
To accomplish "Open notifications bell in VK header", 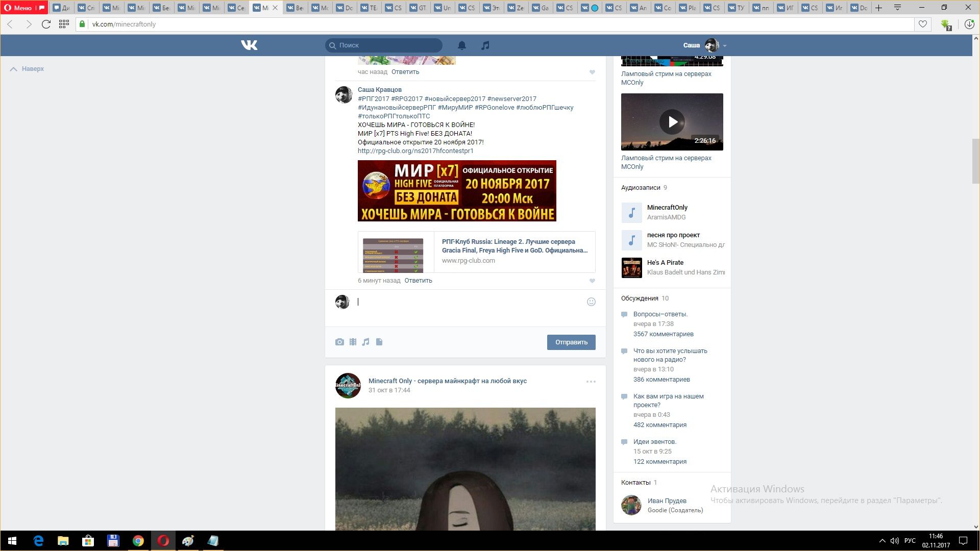I will coord(462,45).
